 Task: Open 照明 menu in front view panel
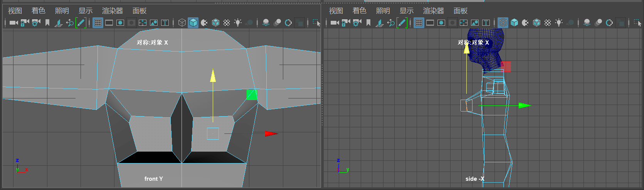[62, 11]
